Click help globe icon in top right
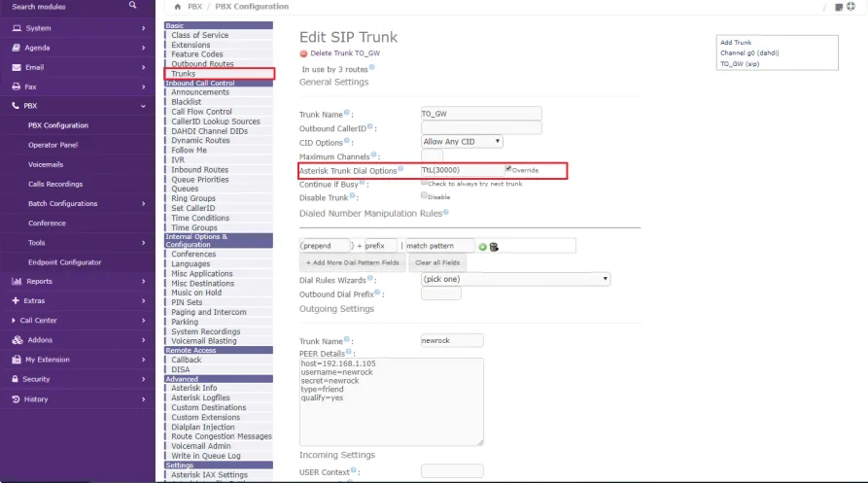 pyautogui.click(x=851, y=7)
